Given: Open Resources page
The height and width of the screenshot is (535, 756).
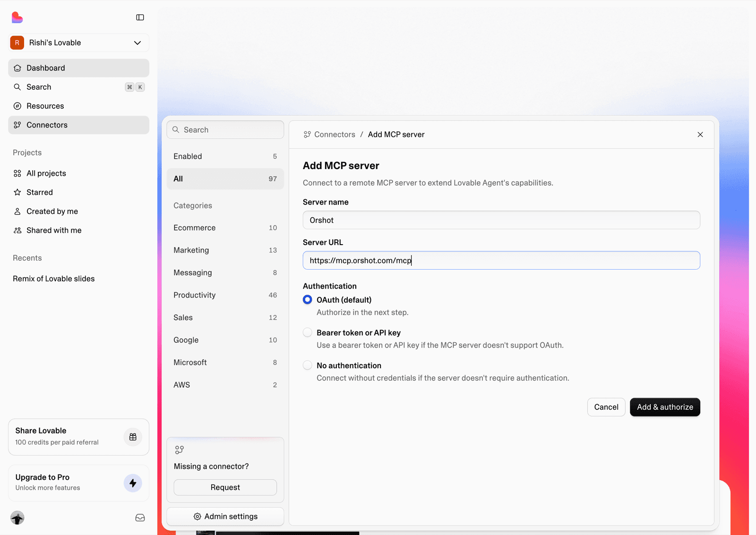Looking at the screenshot, I should pyautogui.click(x=78, y=106).
